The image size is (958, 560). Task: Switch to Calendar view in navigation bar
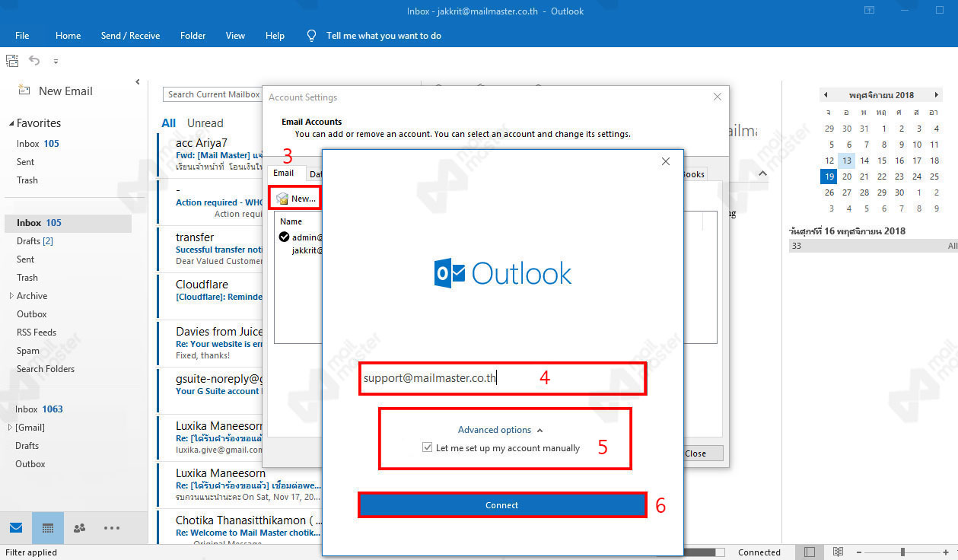click(x=47, y=527)
